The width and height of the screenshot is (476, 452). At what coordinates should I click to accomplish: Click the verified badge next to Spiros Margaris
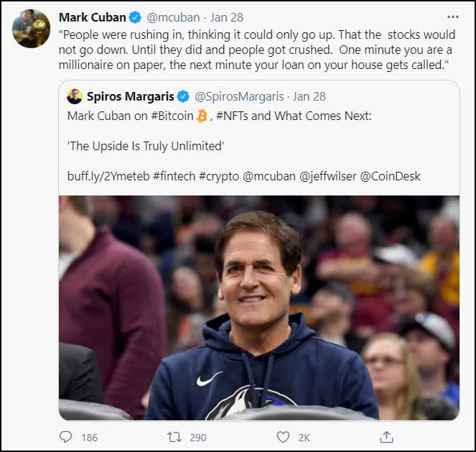(183, 96)
